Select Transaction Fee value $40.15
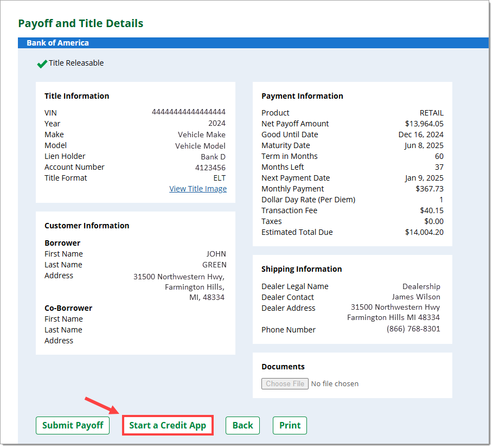 point(431,210)
